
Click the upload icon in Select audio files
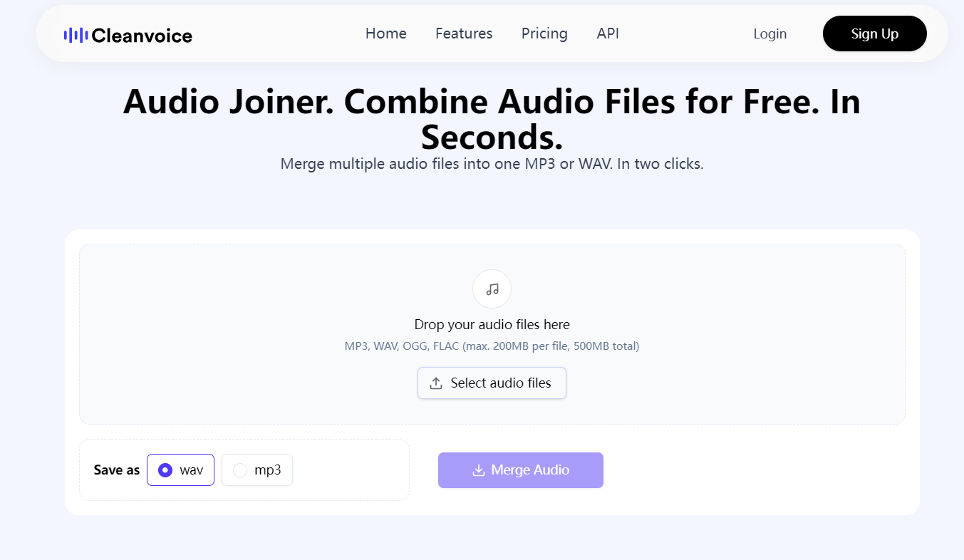(x=435, y=383)
